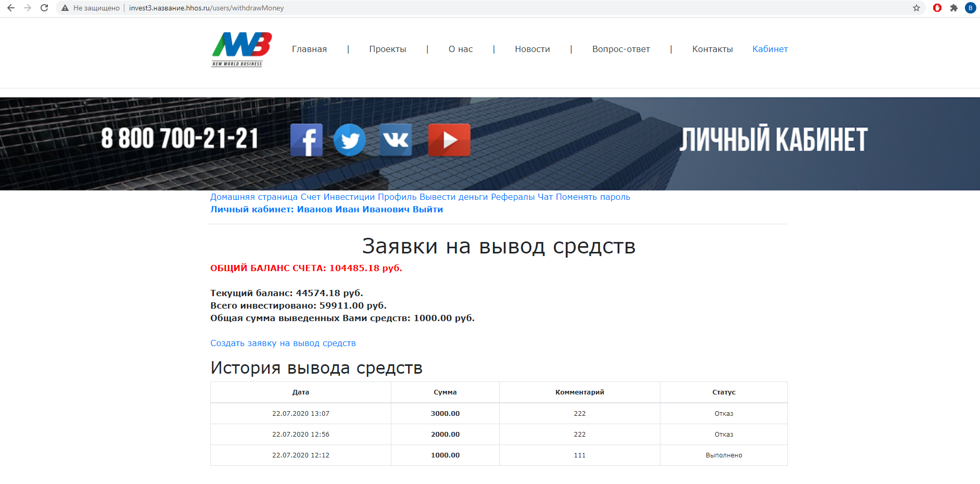The width and height of the screenshot is (980, 484).
Task: Click the Сумма column header
Action: (x=445, y=392)
